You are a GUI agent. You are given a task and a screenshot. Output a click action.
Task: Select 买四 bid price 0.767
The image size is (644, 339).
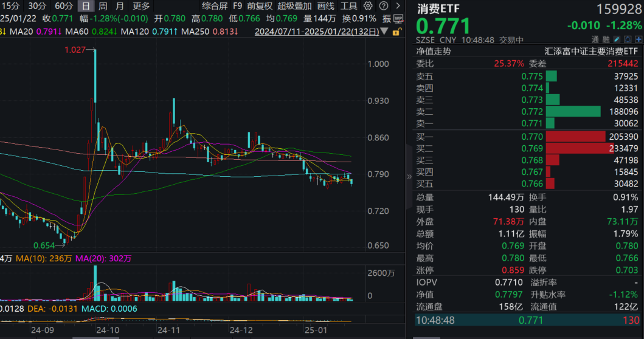532,172
